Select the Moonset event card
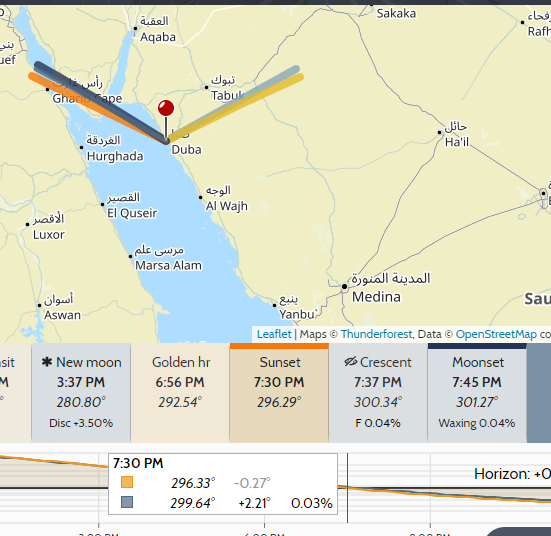 (477, 393)
